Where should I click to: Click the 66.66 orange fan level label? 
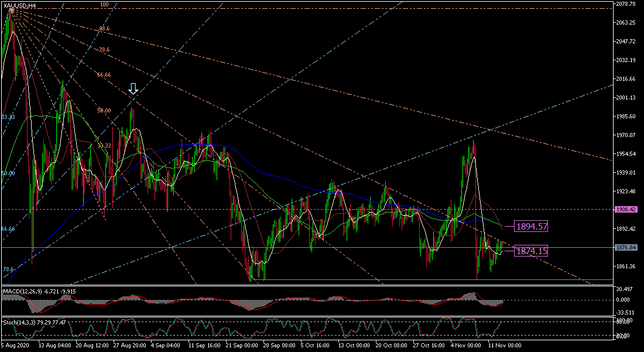click(104, 75)
